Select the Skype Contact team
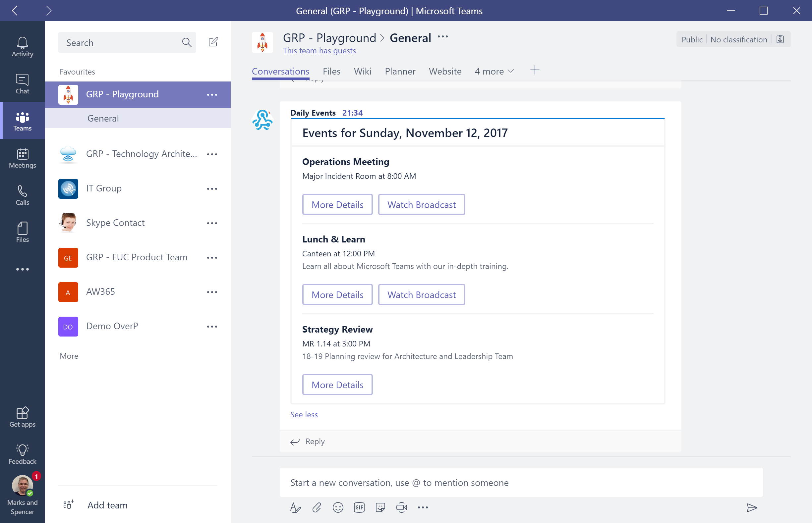The width and height of the screenshot is (812, 523). pyautogui.click(x=138, y=223)
